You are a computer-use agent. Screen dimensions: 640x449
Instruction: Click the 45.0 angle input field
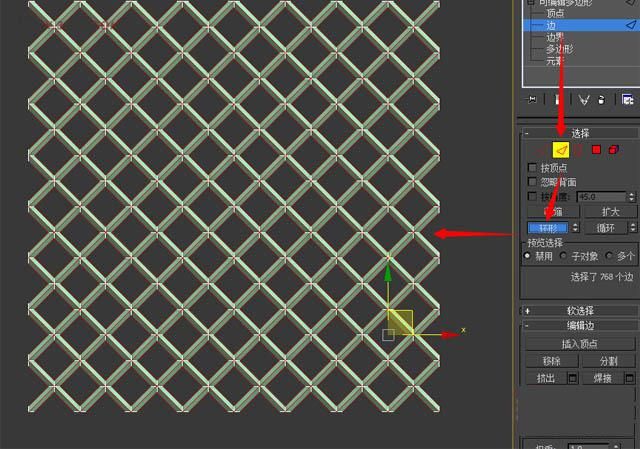(602, 197)
